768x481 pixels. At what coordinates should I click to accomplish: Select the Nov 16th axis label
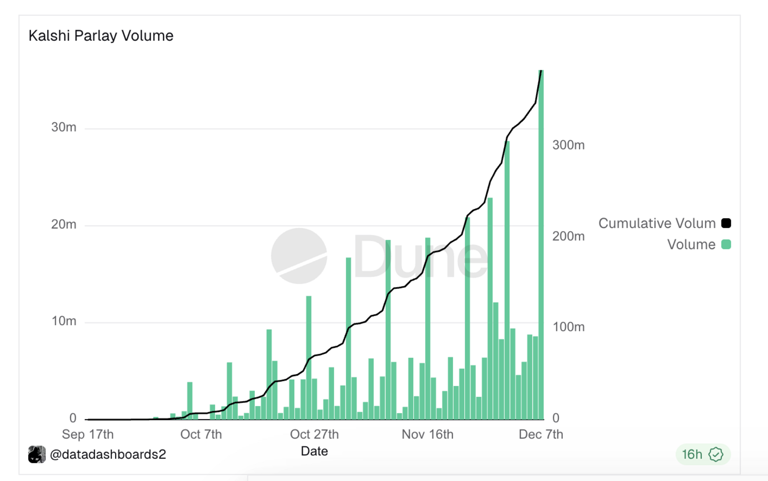click(428, 434)
